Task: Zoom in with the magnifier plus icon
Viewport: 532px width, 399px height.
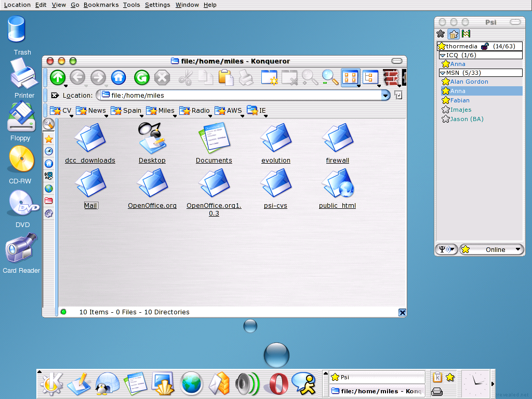Action: [x=310, y=78]
